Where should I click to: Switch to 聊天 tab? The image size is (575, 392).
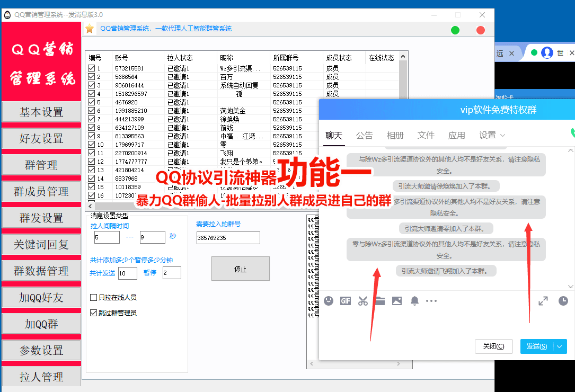334,135
